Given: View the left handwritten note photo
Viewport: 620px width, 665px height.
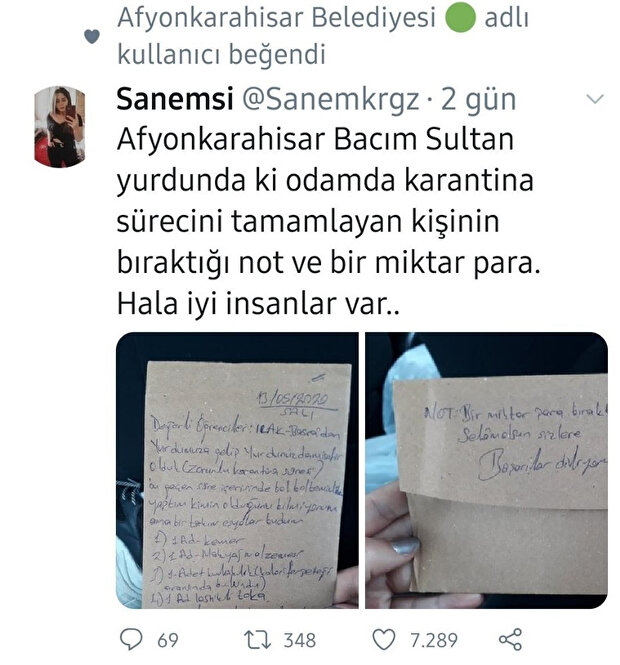Looking at the screenshot, I should [237, 470].
